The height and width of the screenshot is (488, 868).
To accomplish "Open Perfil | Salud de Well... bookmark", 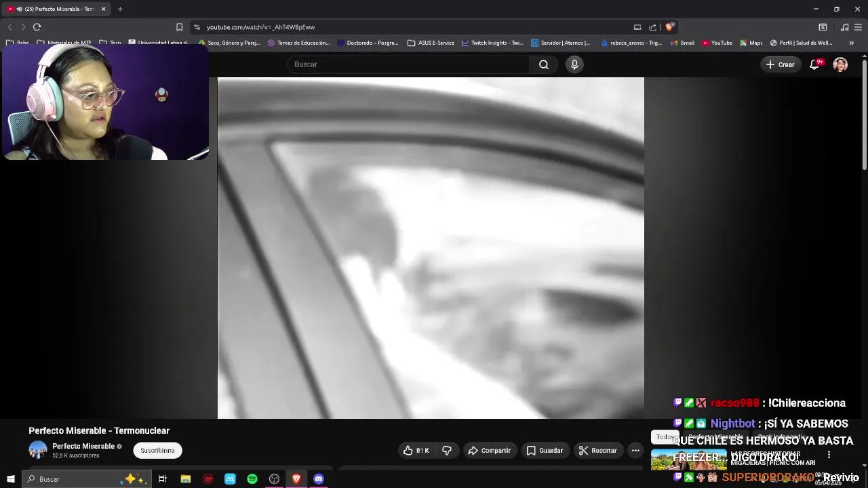I will (x=801, y=43).
